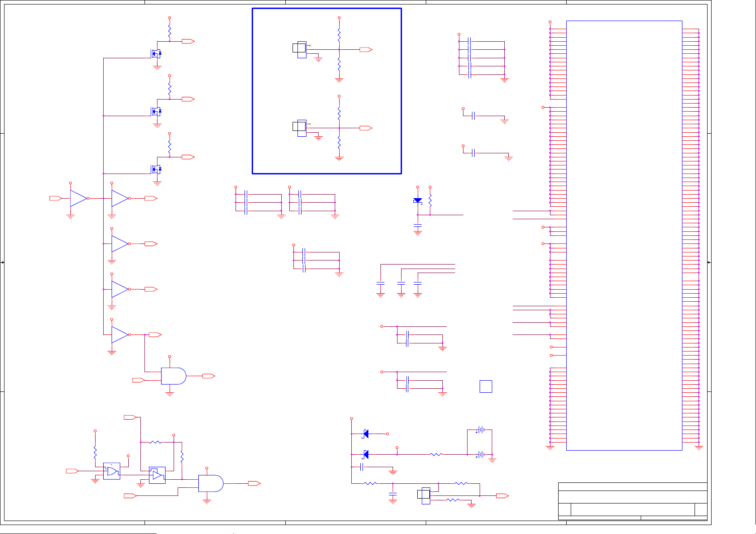This screenshot has width=756, height=534.
Task: Select the output port of bottom AND gate
Action: [x=254, y=483]
